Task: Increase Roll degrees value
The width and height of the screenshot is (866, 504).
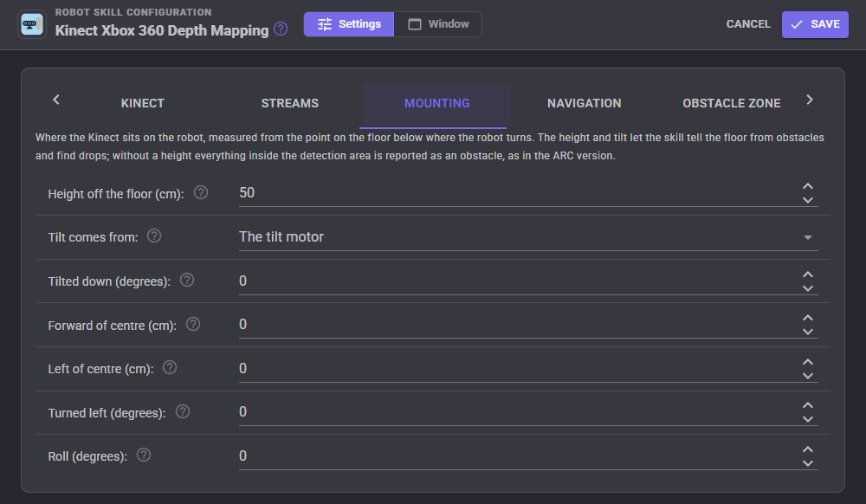Action: pyautogui.click(x=807, y=450)
